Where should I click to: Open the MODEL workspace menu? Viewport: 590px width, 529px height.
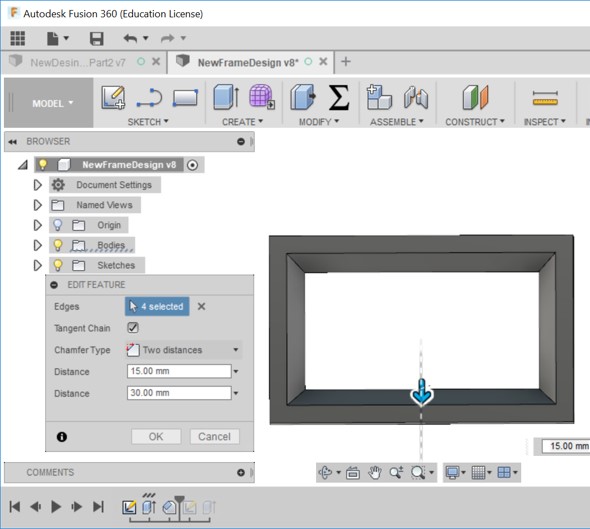coord(52,103)
